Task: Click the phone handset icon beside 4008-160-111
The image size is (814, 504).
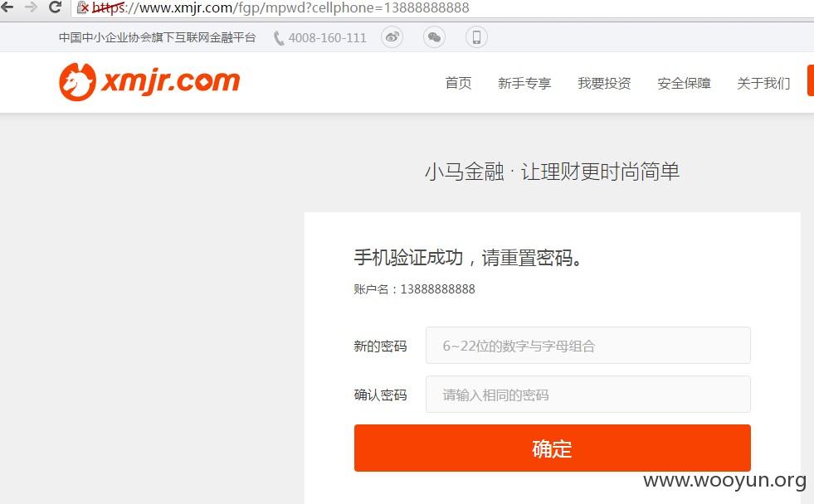Action: pyautogui.click(x=279, y=38)
